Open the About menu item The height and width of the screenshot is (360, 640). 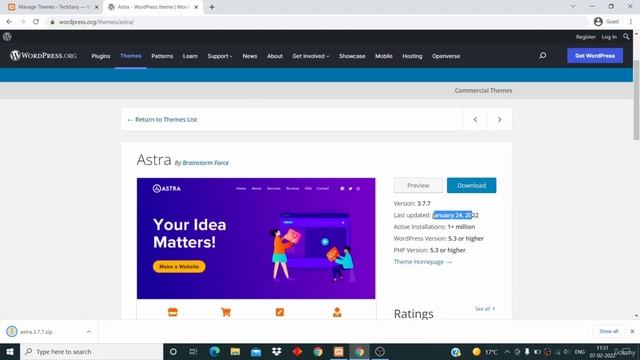point(275,56)
